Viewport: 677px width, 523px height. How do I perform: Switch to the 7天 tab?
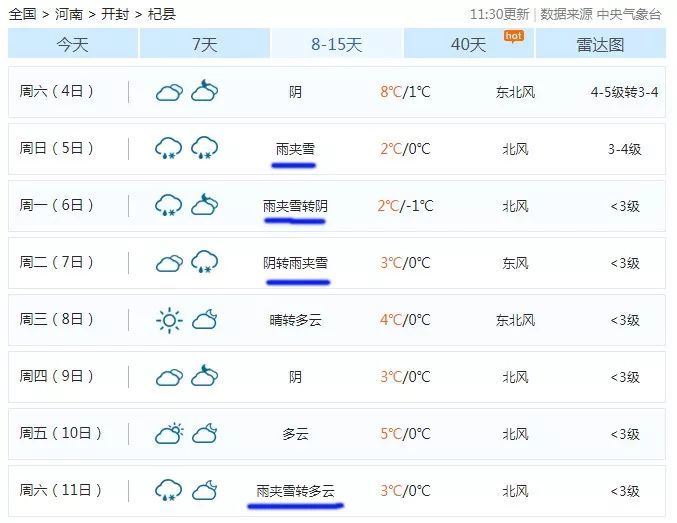(x=205, y=44)
